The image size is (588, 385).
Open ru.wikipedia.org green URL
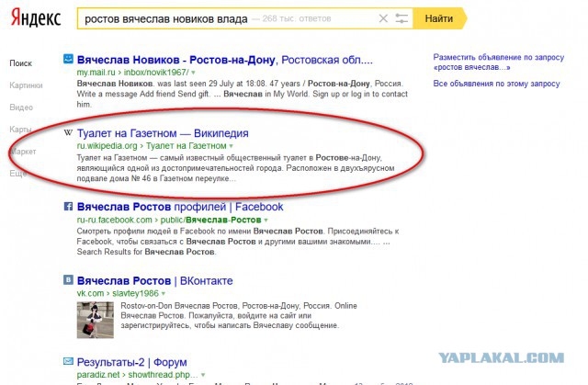(x=152, y=146)
